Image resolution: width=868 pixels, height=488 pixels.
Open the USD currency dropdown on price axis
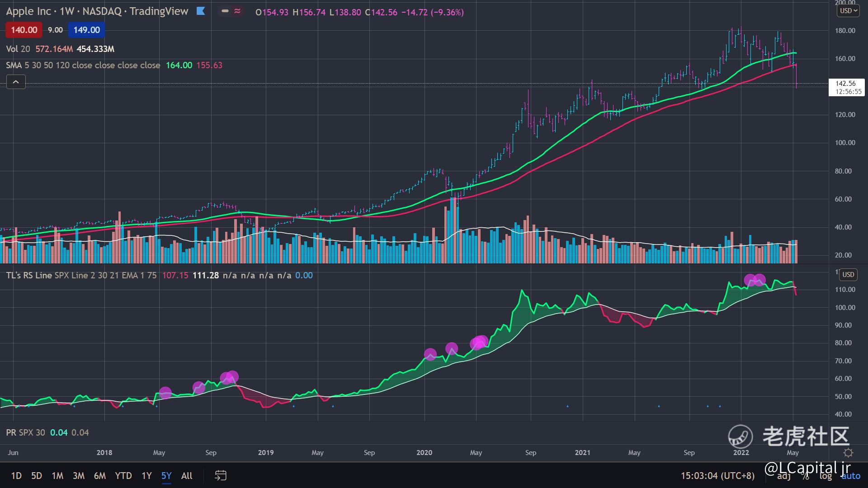tap(849, 11)
